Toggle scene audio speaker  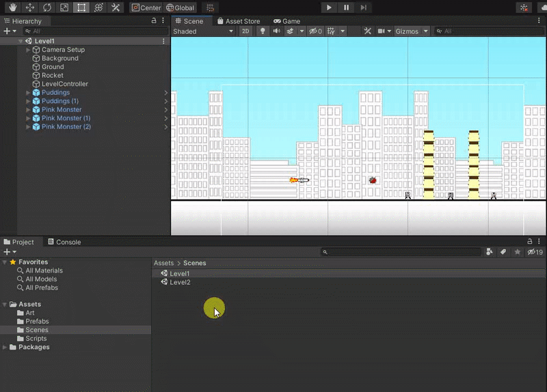(276, 31)
